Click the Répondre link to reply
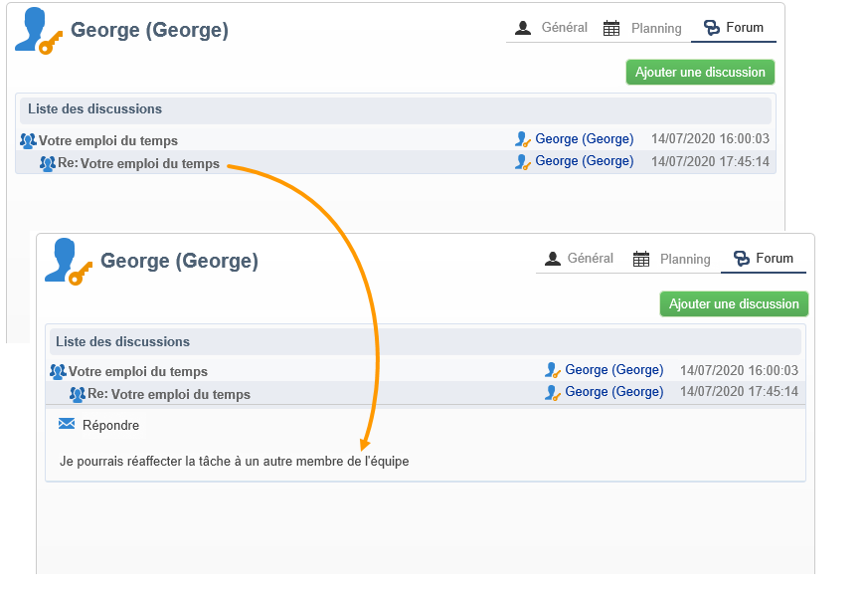Image resolution: width=868 pixels, height=590 pixels. 110,425
